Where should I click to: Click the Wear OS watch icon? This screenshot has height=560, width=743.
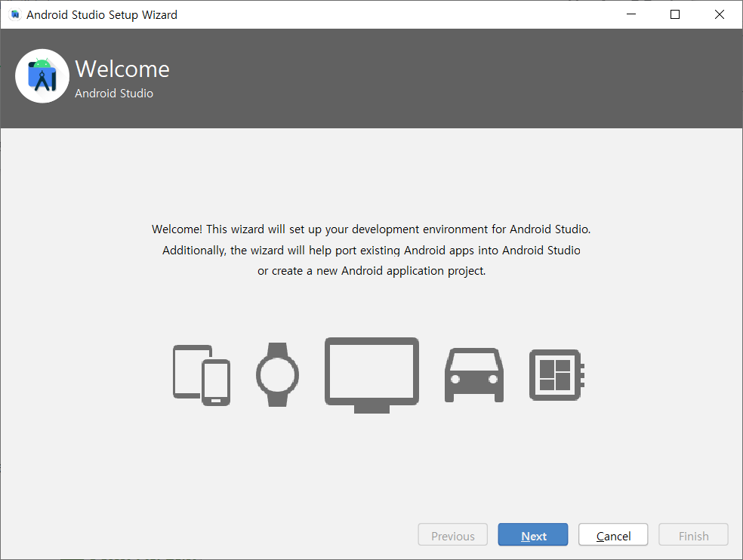277,374
